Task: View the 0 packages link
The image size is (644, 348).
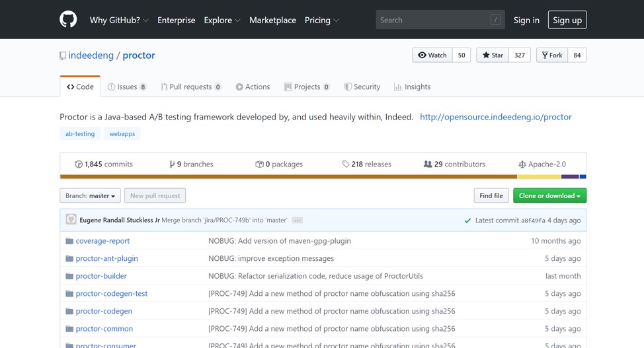Action: 279,164
